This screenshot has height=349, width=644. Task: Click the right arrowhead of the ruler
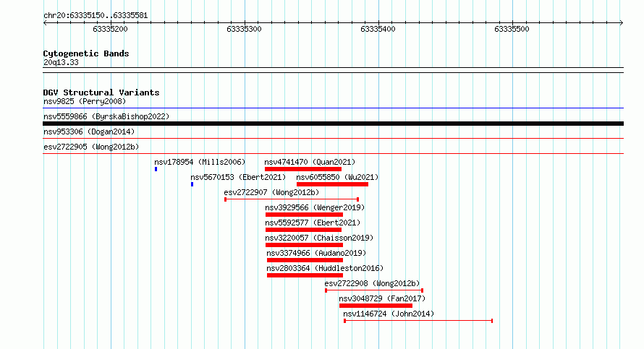tap(622, 22)
